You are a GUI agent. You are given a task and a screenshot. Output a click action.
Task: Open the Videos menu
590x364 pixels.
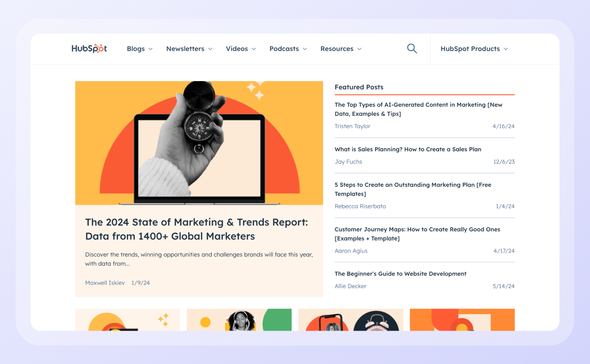click(241, 49)
